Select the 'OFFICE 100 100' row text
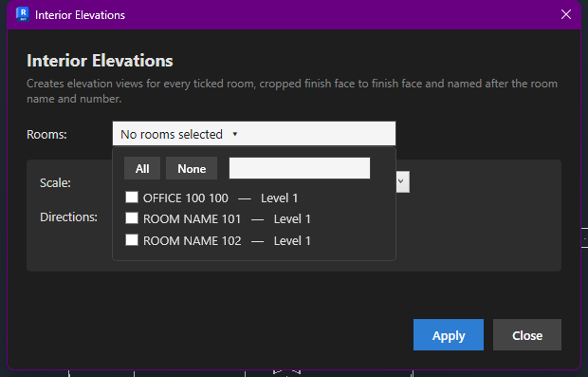Screen dimensions: 588x377 (185, 198)
